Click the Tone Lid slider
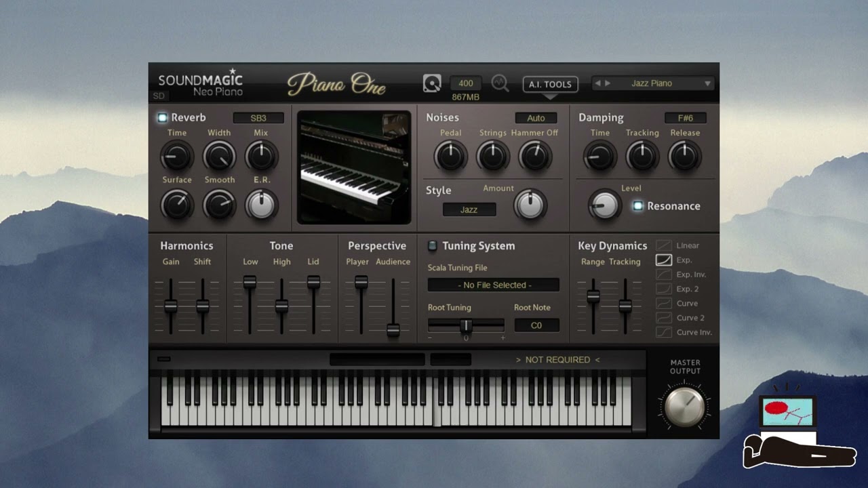Screen dimensions: 868x488 pos(313,282)
